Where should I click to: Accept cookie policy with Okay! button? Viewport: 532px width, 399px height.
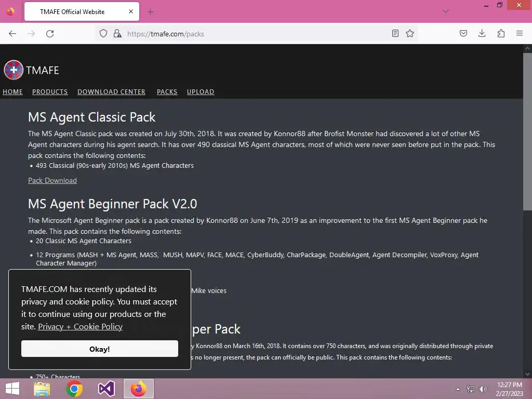[x=99, y=349]
